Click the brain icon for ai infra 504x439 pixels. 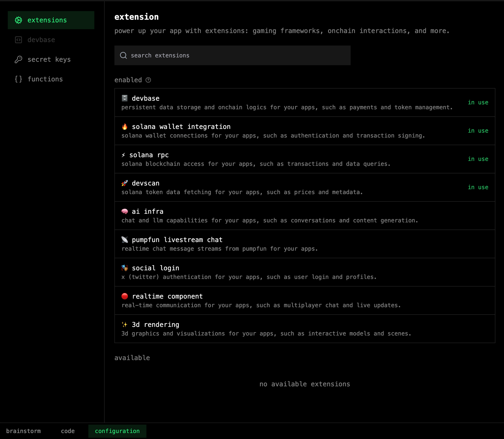click(x=125, y=212)
